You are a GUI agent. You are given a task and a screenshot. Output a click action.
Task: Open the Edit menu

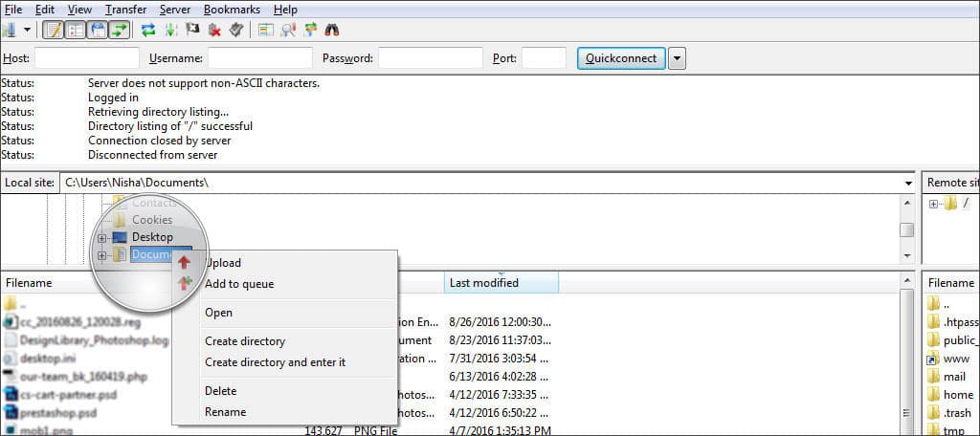(x=44, y=10)
